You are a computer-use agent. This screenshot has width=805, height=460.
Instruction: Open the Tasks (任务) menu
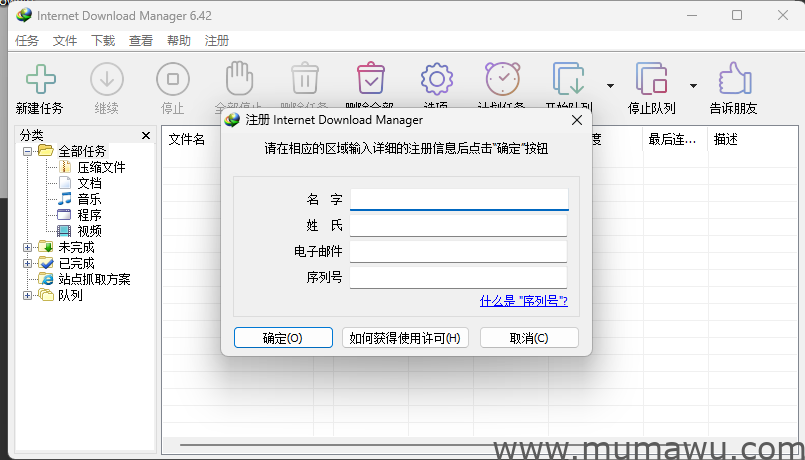[27, 41]
